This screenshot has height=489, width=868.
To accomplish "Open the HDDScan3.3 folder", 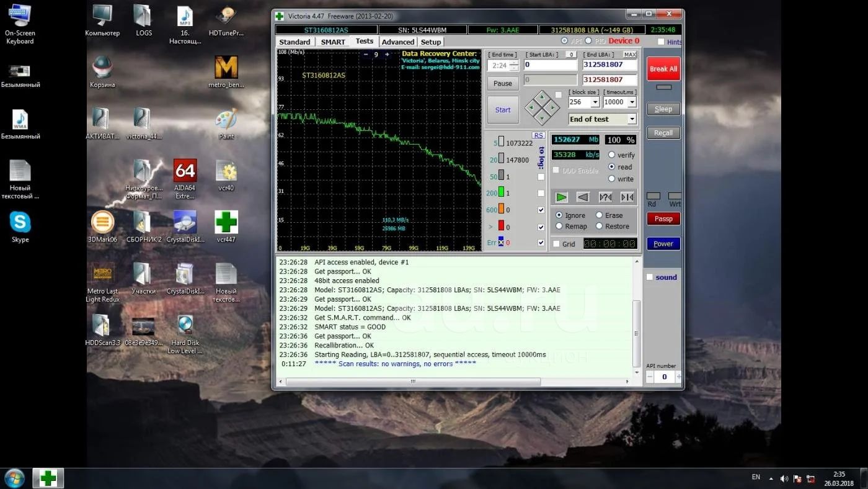I will click(102, 330).
